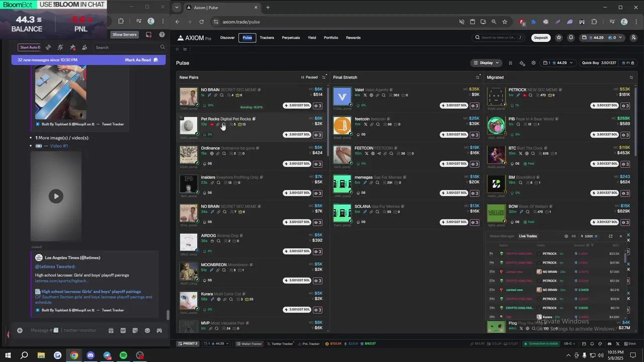Select the Live Trades tab
Screen dimensions: 644x362
[528, 236]
